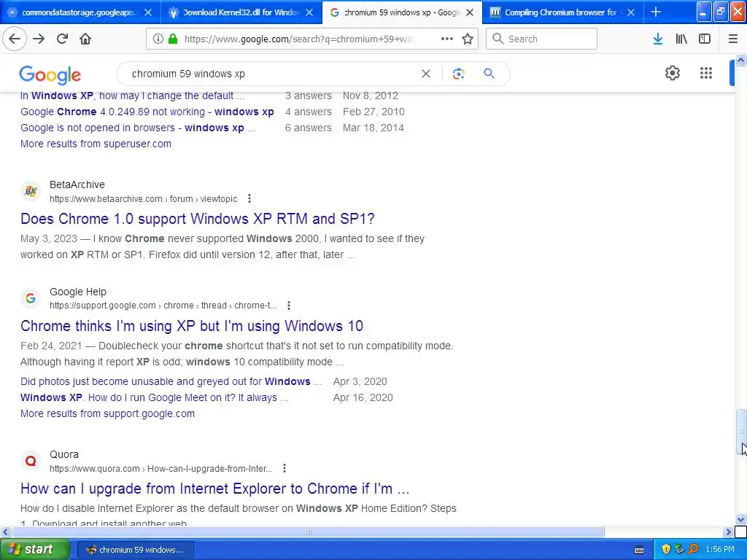The width and height of the screenshot is (747, 560).
Task: Open more options for Google Help result
Action: click(x=289, y=306)
